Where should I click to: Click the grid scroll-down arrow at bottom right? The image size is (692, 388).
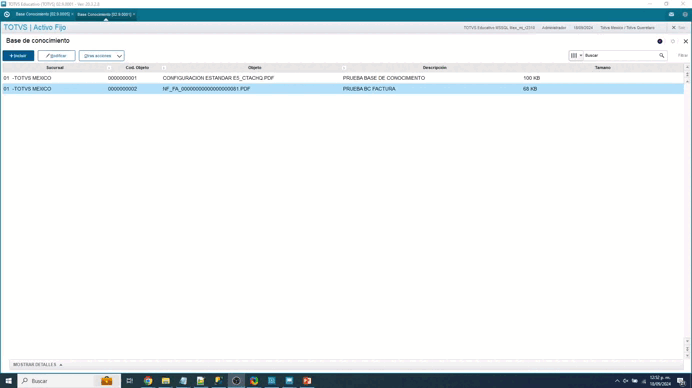(687, 356)
